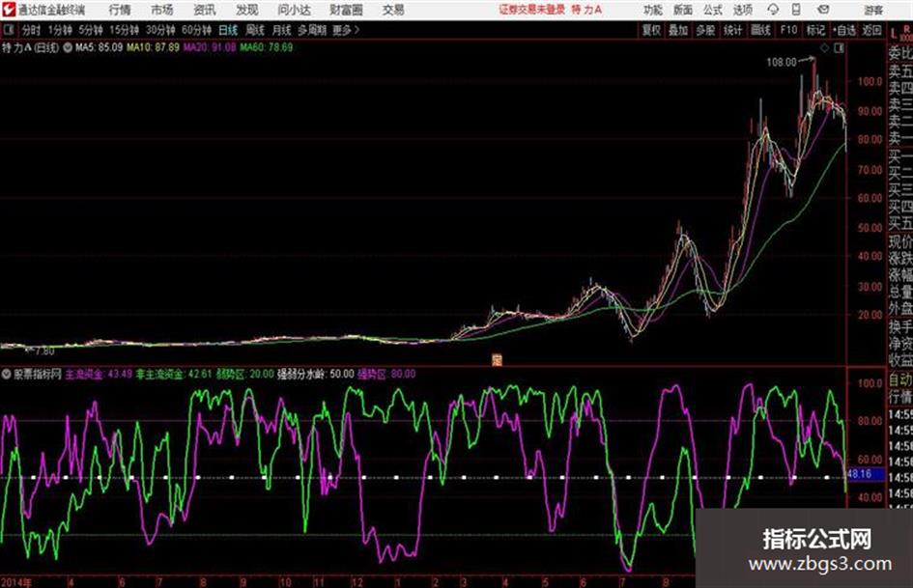Click the round icon beside 股票指标网 indicator

pyautogui.click(x=7, y=374)
